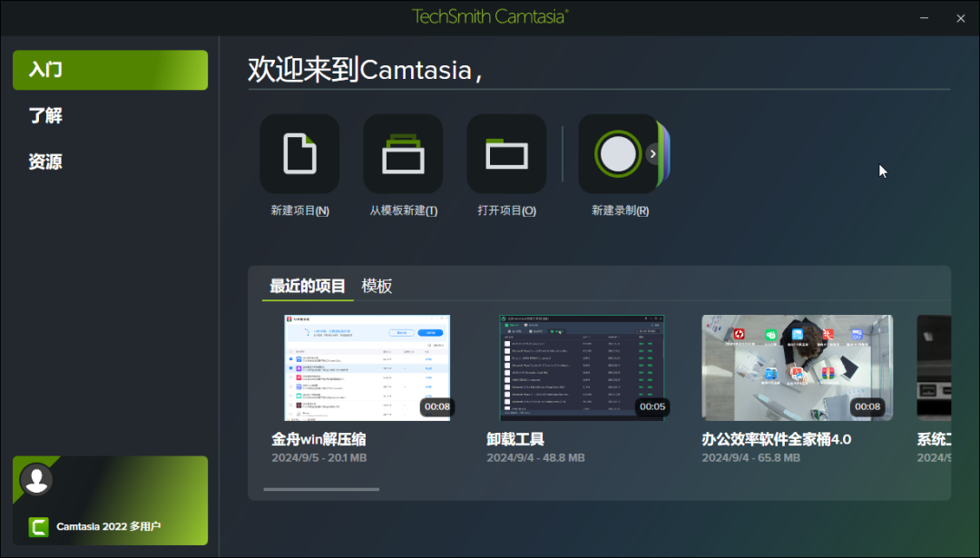The height and width of the screenshot is (558, 980).
Task: Click the 新建项目(N) label
Action: 300,210
